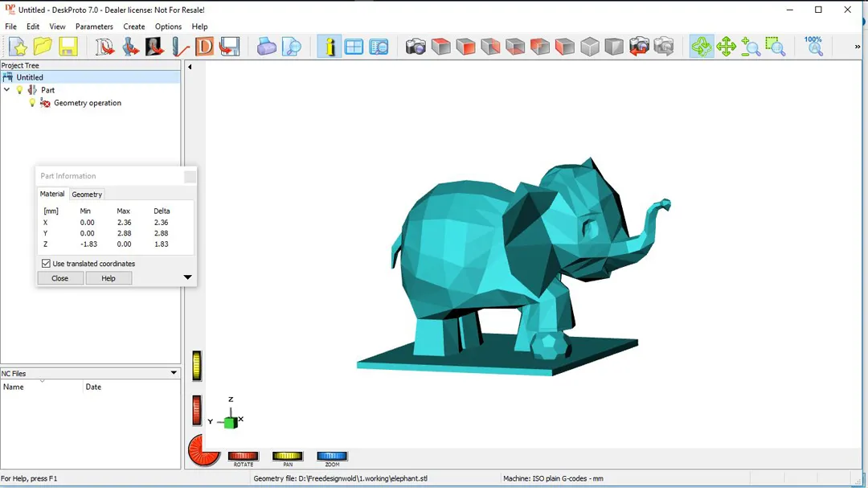The height and width of the screenshot is (488, 868).
Task: Click the camera icon for default view
Action: [416, 47]
